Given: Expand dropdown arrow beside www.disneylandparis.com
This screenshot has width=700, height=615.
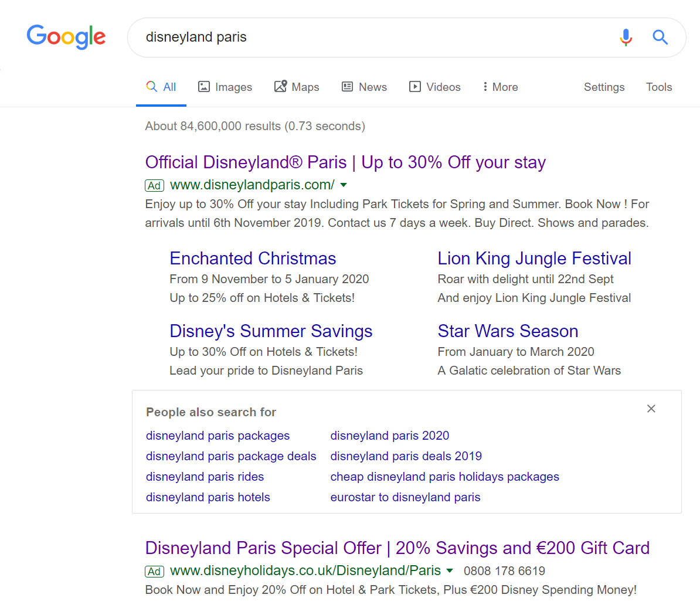Looking at the screenshot, I should (344, 185).
